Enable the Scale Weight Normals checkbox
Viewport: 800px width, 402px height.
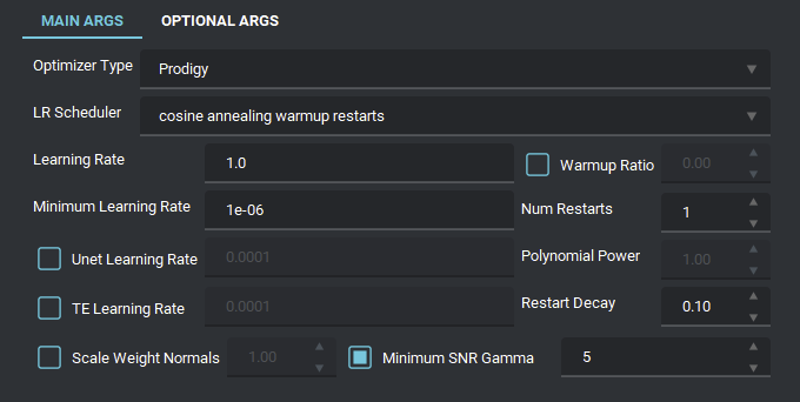pos(49,358)
